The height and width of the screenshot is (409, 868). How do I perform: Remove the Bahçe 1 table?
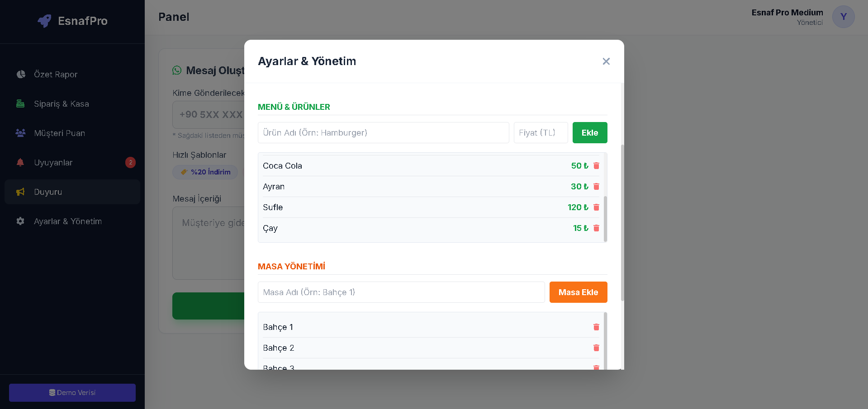coord(596,327)
